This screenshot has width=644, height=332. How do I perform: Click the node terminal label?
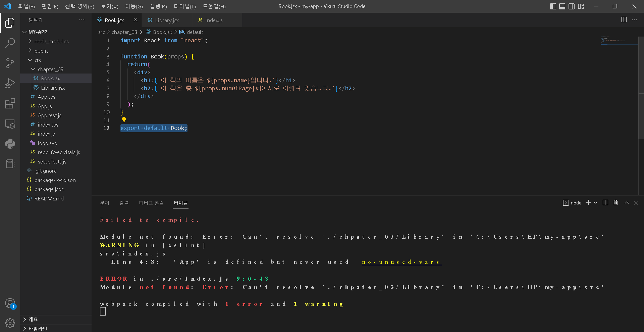tap(572, 203)
